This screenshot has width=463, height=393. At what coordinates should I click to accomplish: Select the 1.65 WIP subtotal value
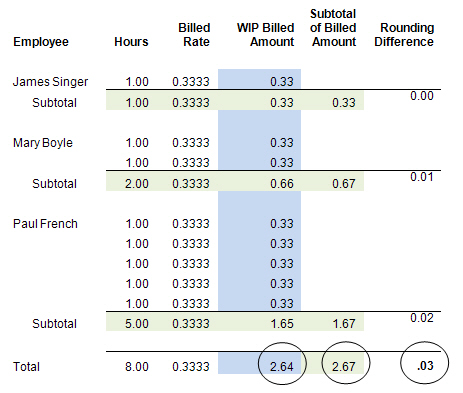tap(282, 324)
